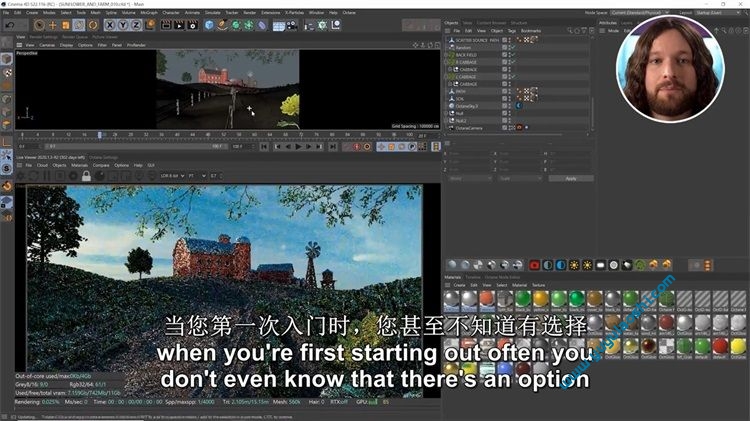Open the Scale mode dropdown
Viewport: 750px width, 421px height.
520,178
